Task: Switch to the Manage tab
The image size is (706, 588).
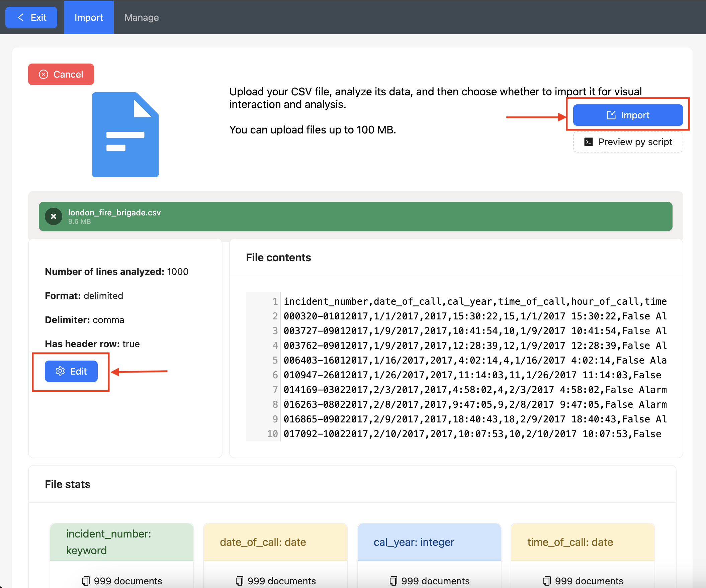Action: (142, 17)
